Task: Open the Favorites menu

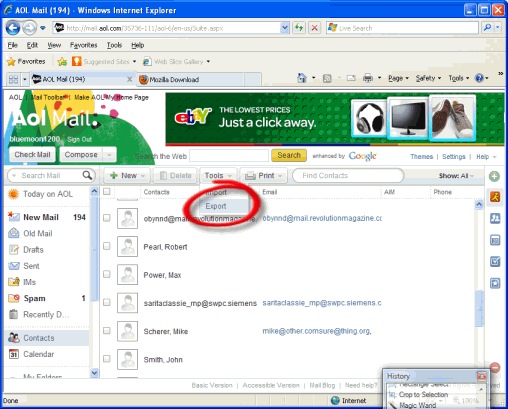Action: pos(83,45)
